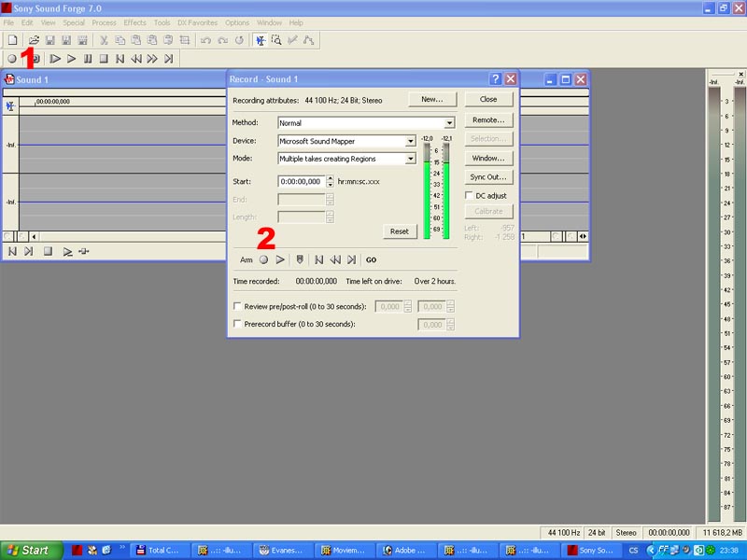The width and height of the screenshot is (747, 560).
Task: Select the Magnify tool in the toolbar
Action: click(276, 40)
